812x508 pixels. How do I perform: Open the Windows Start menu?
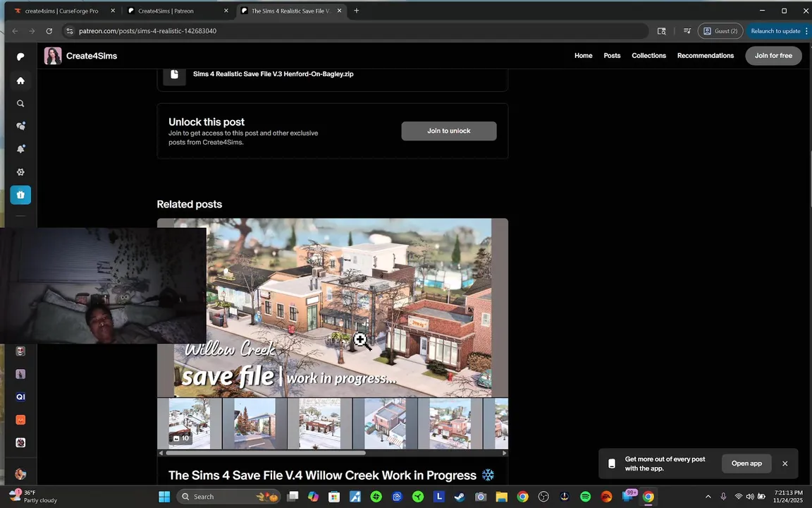pyautogui.click(x=164, y=497)
